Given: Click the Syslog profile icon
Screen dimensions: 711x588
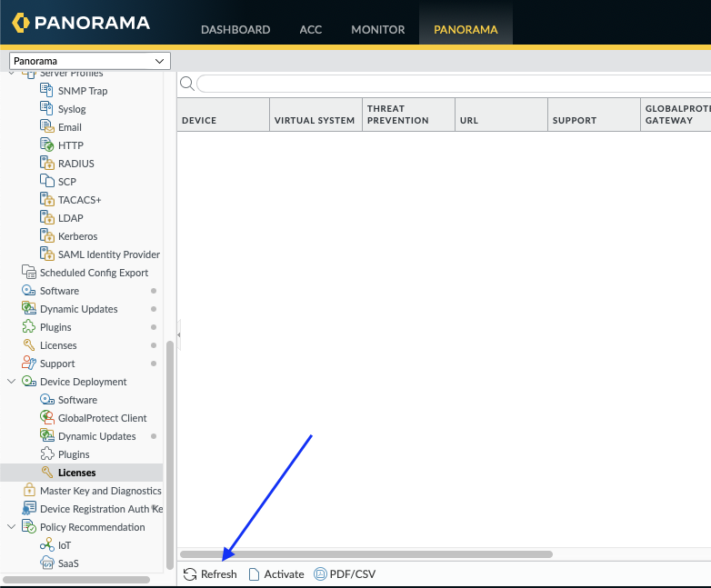Looking at the screenshot, I should [x=46, y=108].
